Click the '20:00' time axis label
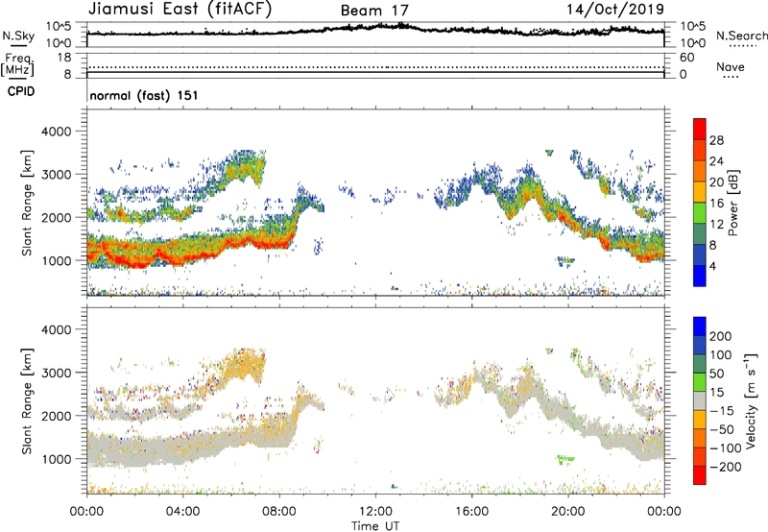 [x=568, y=512]
